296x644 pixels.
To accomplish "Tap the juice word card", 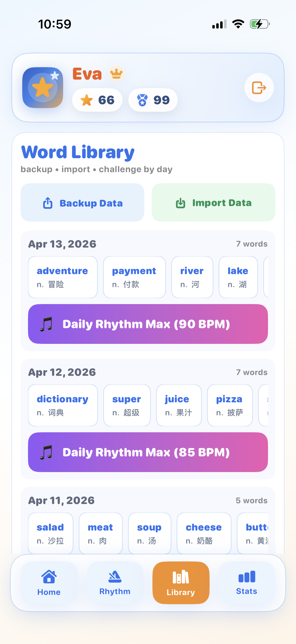I will pyautogui.click(x=179, y=405).
